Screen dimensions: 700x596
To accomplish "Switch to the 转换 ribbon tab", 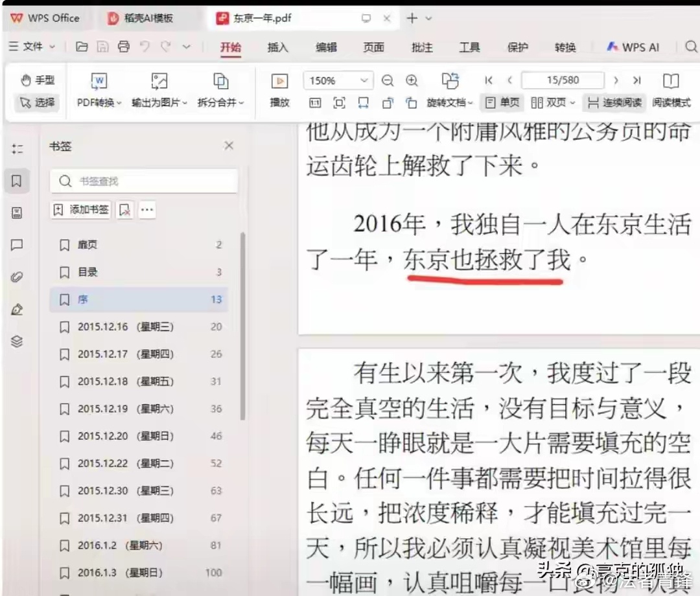I will (565, 47).
